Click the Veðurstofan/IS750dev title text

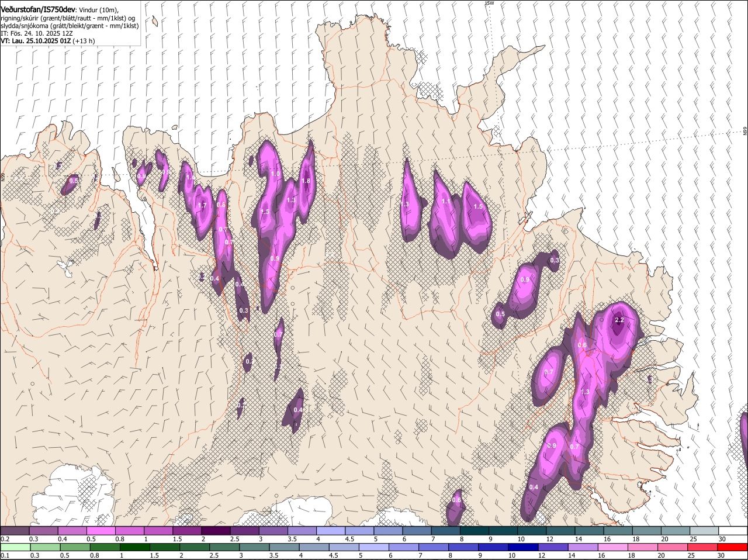coord(38,9)
